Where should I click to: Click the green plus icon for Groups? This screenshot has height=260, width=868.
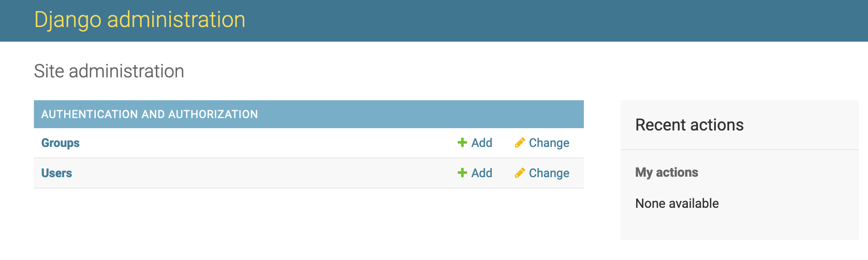[x=462, y=143]
